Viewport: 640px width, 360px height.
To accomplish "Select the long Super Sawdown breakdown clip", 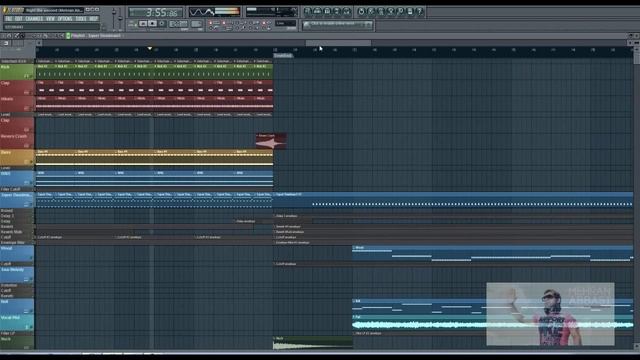I will pyautogui.click(x=453, y=200).
